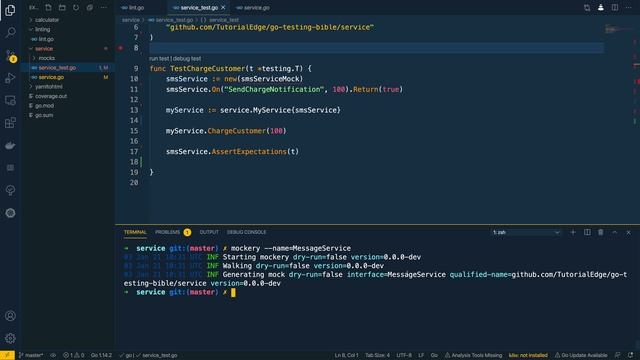Toggle breakpoint on line 8
Viewport: 640px width, 360px height.
[120, 48]
